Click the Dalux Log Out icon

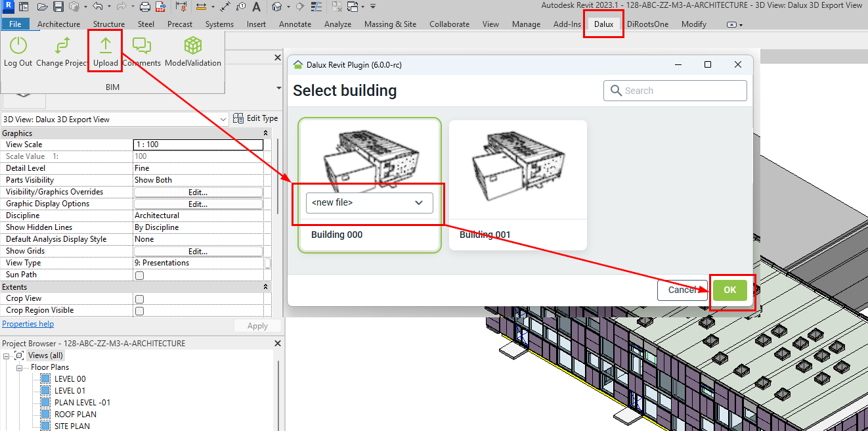coord(18,46)
